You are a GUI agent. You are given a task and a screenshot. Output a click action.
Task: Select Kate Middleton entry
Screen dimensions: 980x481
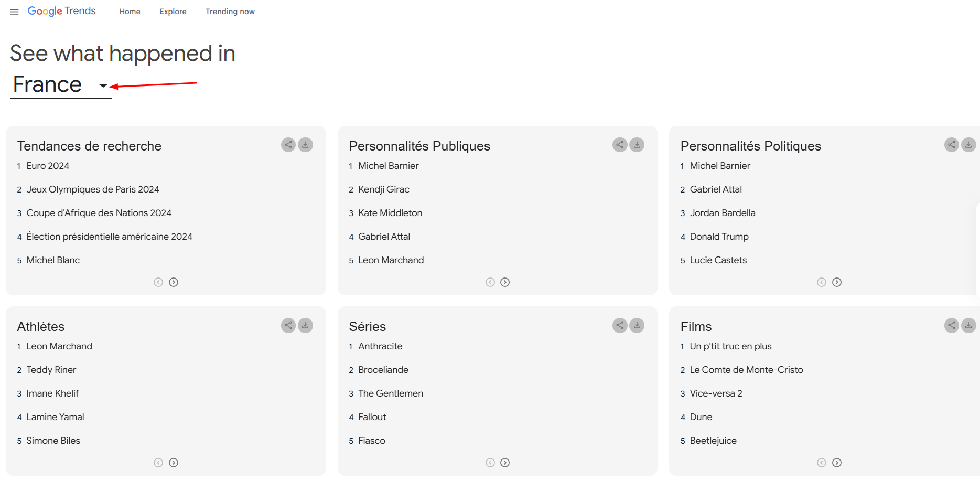tap(390, 213)
